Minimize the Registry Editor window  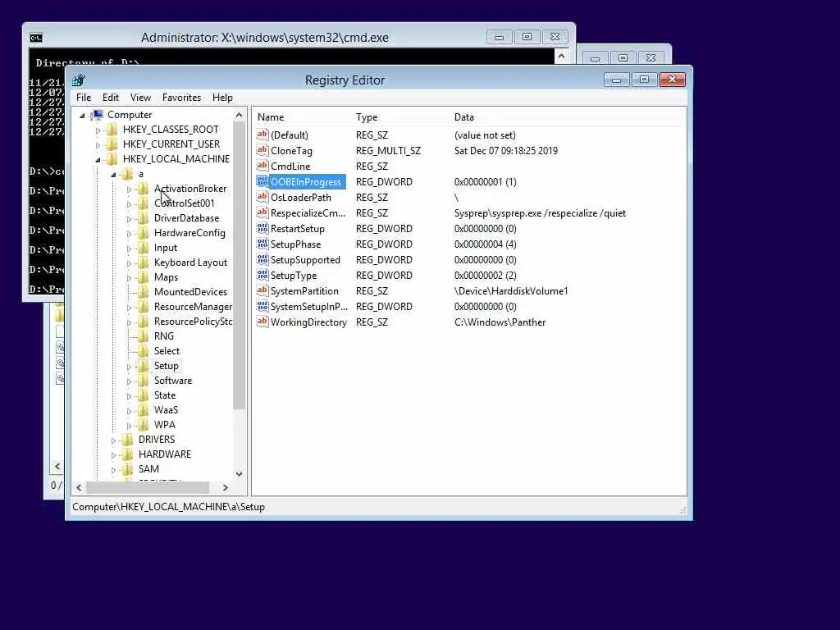pos(616,80)
